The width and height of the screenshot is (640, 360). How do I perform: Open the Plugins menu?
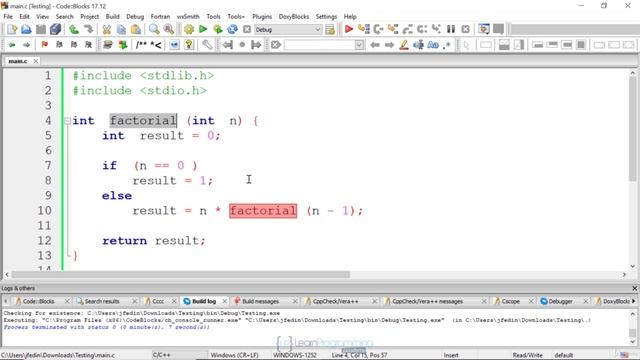[x=262, y=17]
